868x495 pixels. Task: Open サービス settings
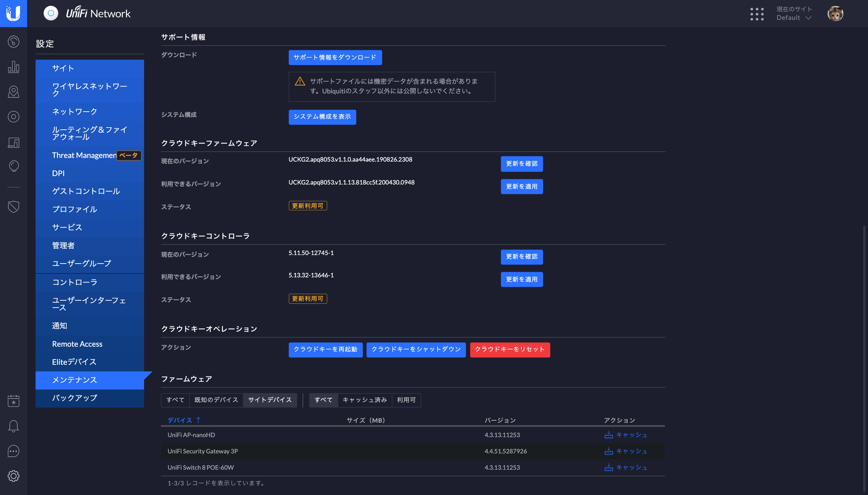[x=90, y=227]
